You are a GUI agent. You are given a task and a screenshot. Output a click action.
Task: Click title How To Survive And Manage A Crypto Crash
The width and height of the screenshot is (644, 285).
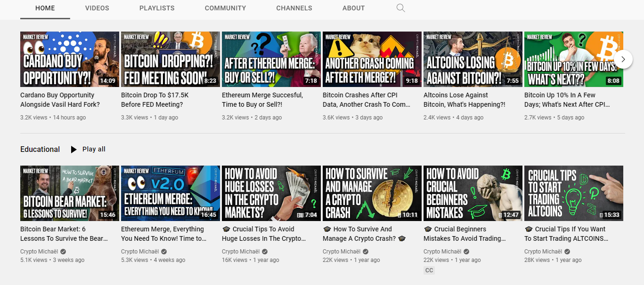364,234
